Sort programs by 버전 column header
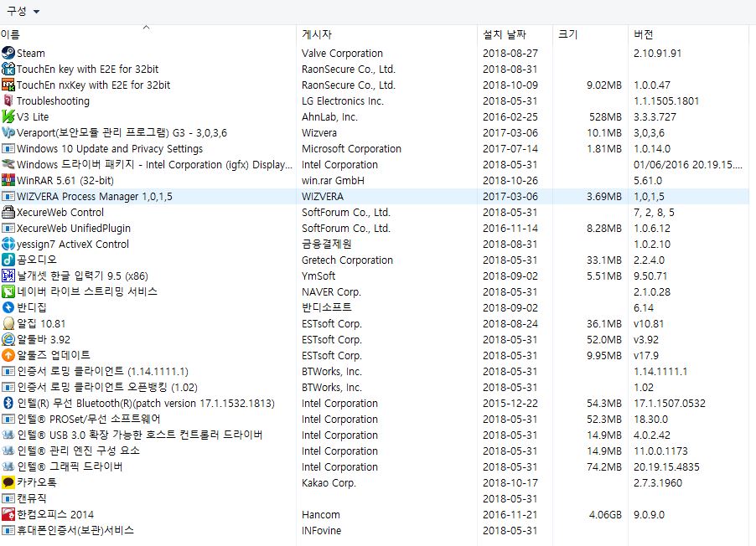The height and width of the screenshot is (546, 756). coord(643,35)
